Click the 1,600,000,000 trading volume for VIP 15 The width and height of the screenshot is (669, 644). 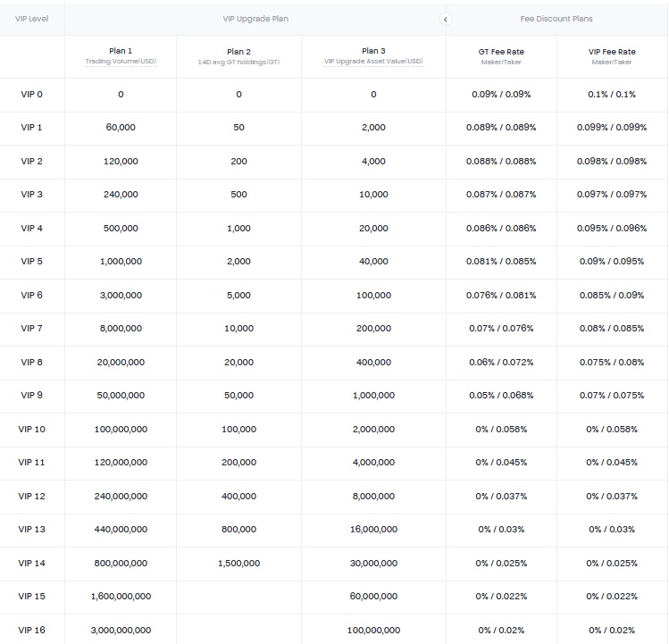pyautogui.click(x=121, y=596)
